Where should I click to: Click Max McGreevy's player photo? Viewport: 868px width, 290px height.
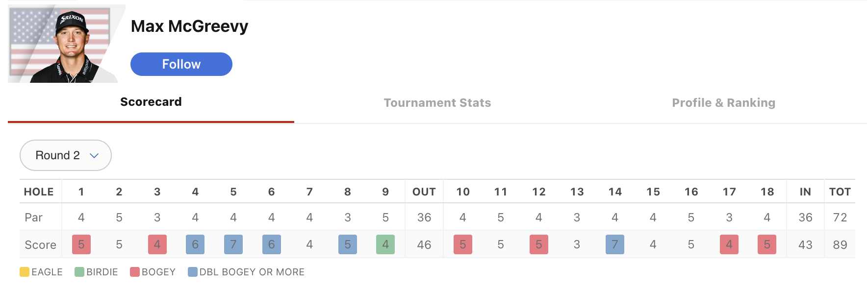pos(66,45)
